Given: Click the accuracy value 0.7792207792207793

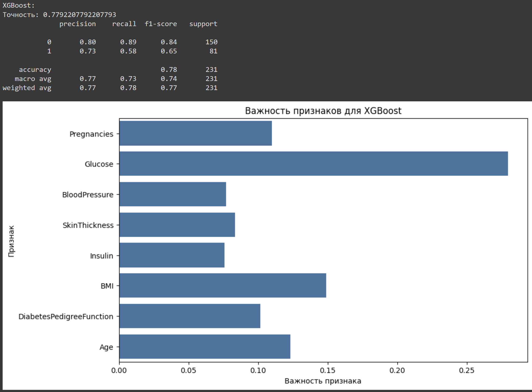Looking at the screenshot, I should pyautogui.click(x=80, y=15).
